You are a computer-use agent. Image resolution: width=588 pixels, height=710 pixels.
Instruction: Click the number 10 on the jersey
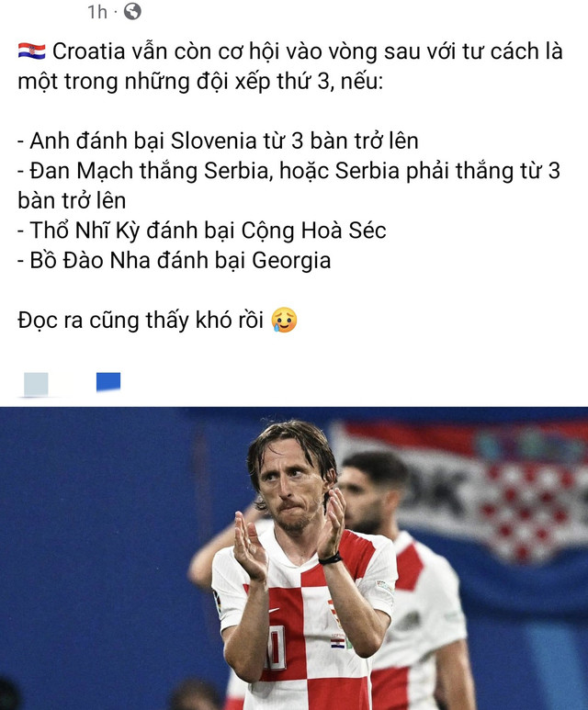click(275, 648)
